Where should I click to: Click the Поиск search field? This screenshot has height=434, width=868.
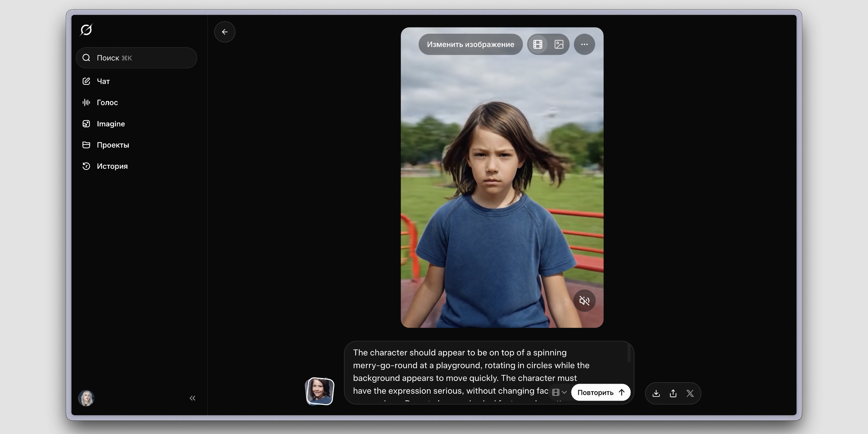pyautogui.click(x=136, y=58)
